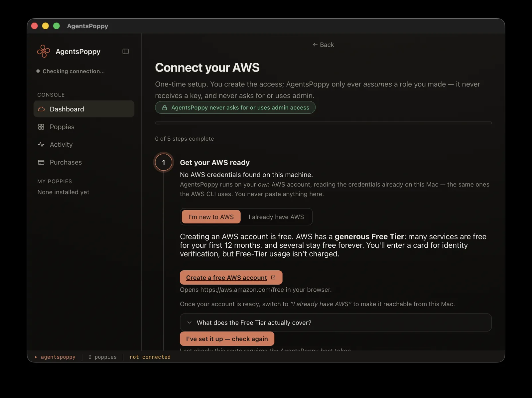Click "0 poppies" in the status bar

coord(102,357)
